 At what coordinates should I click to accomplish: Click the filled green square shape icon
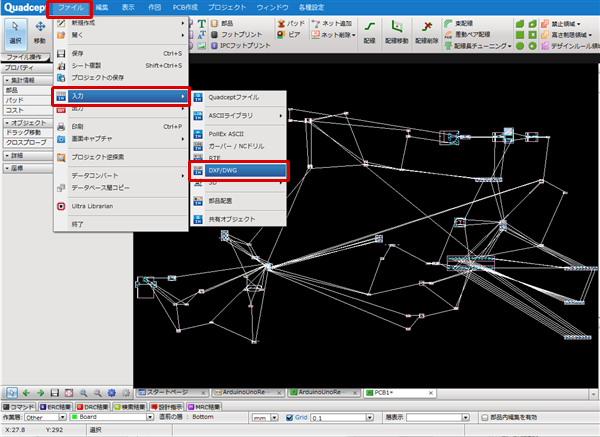(x=520, y=35)
